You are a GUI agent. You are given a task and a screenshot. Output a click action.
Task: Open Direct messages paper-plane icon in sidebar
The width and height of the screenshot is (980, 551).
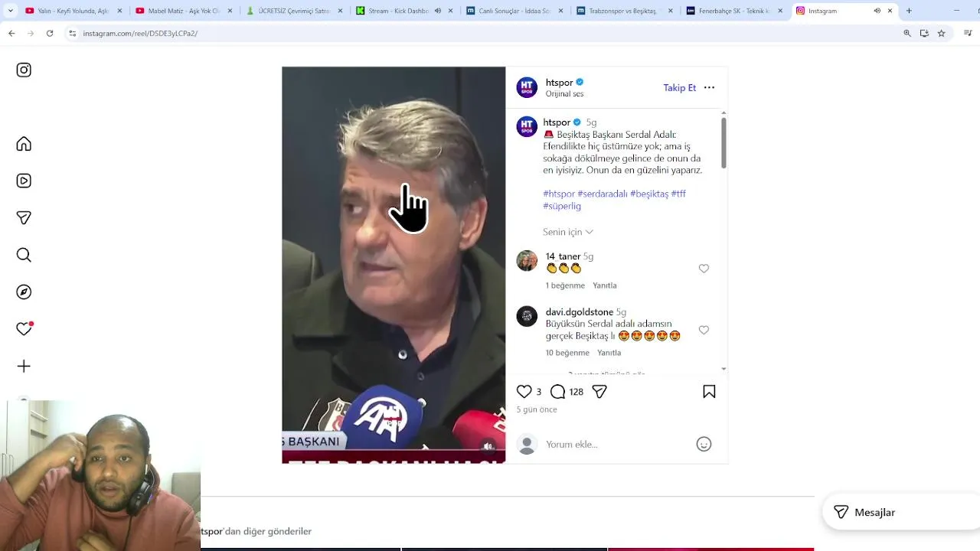tap(24, 217)
